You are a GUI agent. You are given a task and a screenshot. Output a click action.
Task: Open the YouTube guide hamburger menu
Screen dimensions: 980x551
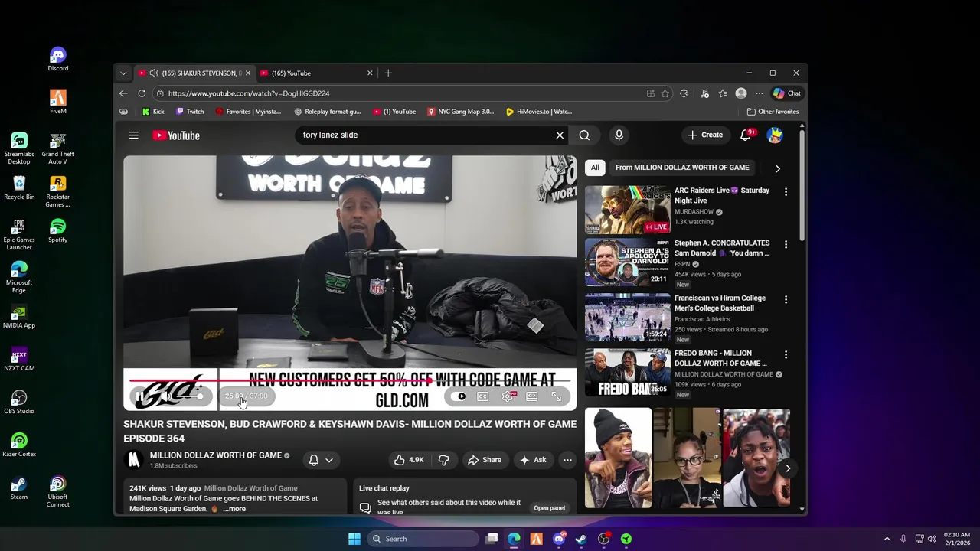pos(133,135)
